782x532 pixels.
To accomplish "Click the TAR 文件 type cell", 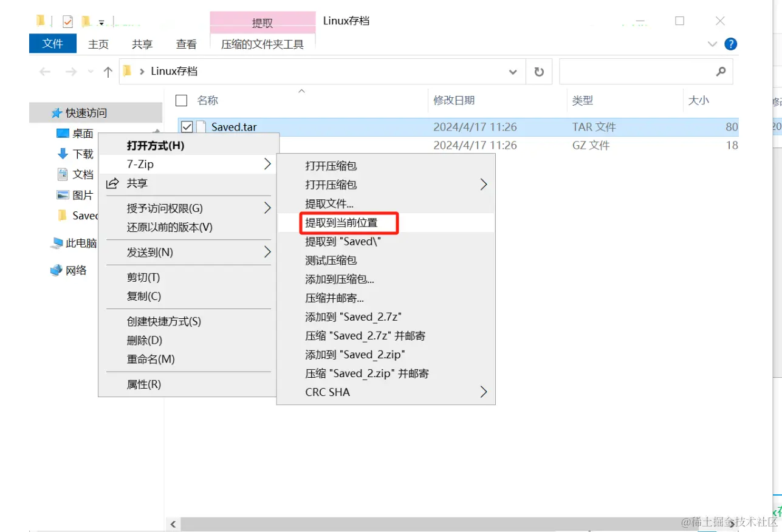I will click(x=594, y=127).
